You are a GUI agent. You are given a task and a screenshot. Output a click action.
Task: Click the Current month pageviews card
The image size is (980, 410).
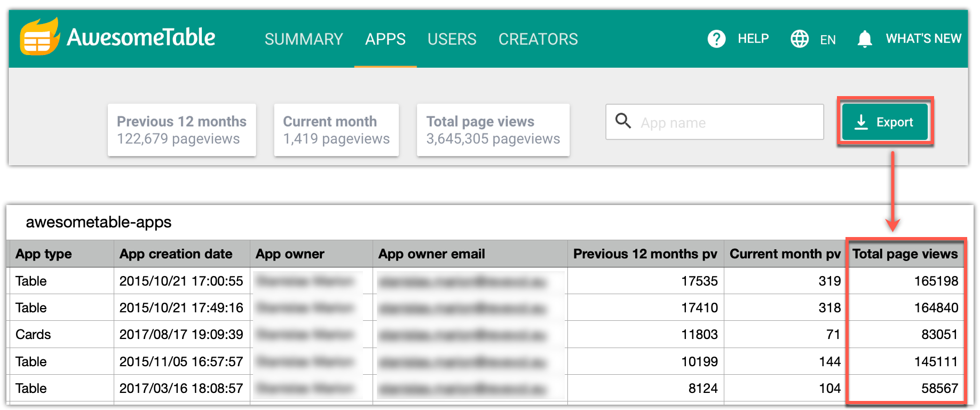[336, 130]
